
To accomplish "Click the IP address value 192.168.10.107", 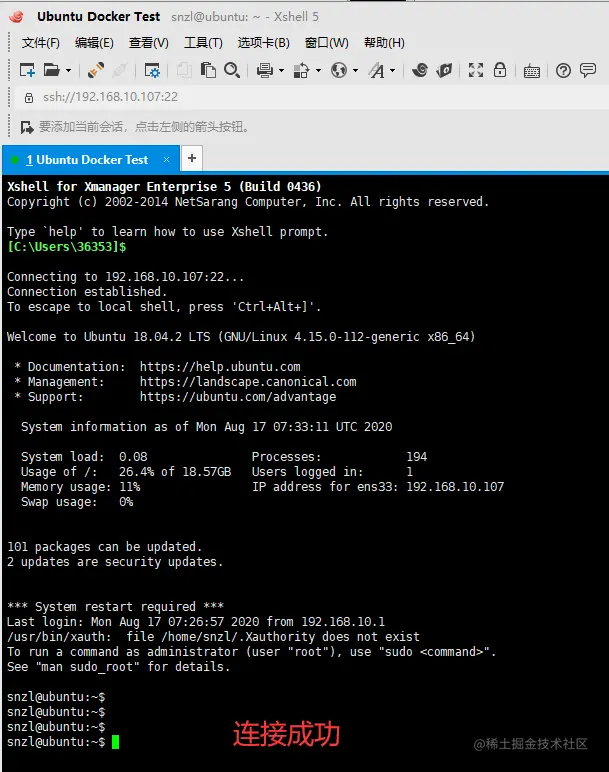I will coord(455,487).
